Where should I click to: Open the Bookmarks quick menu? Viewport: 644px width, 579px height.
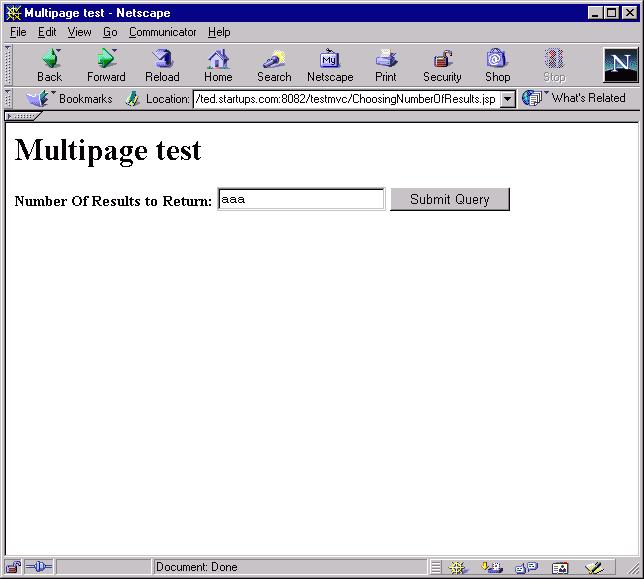70,99
